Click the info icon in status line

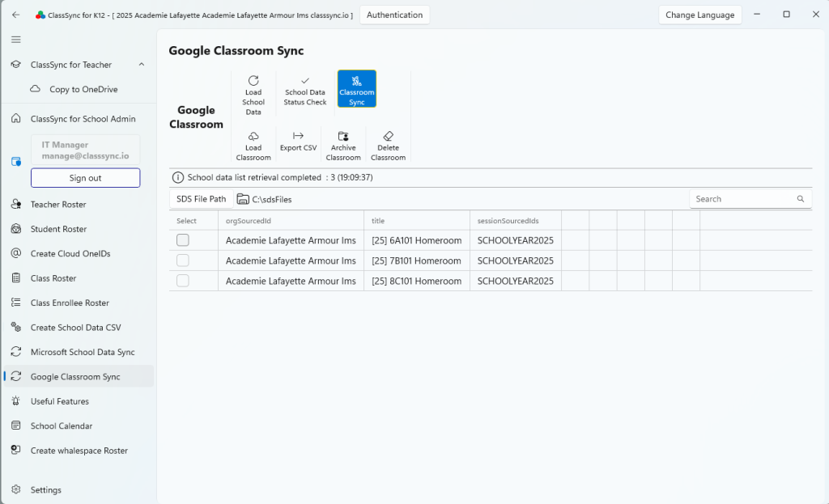pyautogui.click(x=178, y=177)
